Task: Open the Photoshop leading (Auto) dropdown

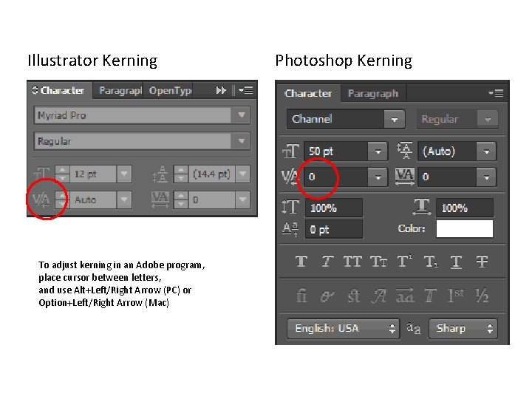Action: (486, 151)
